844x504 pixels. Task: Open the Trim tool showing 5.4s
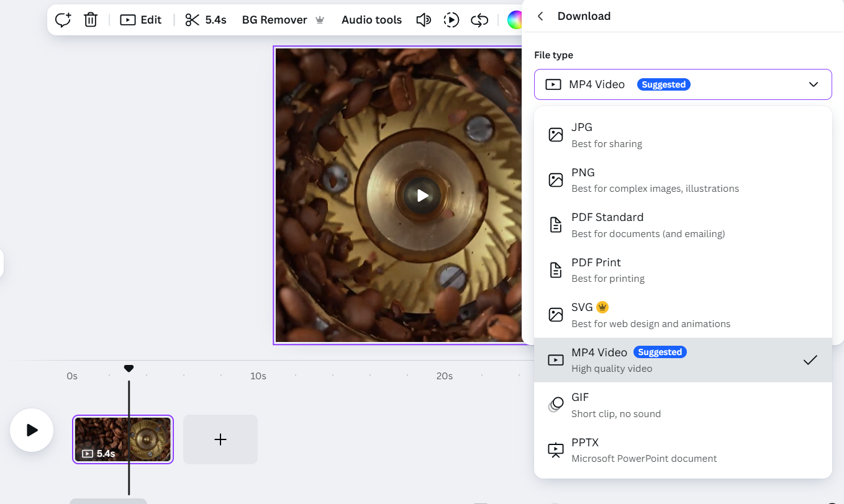click(x=206, y=19)
